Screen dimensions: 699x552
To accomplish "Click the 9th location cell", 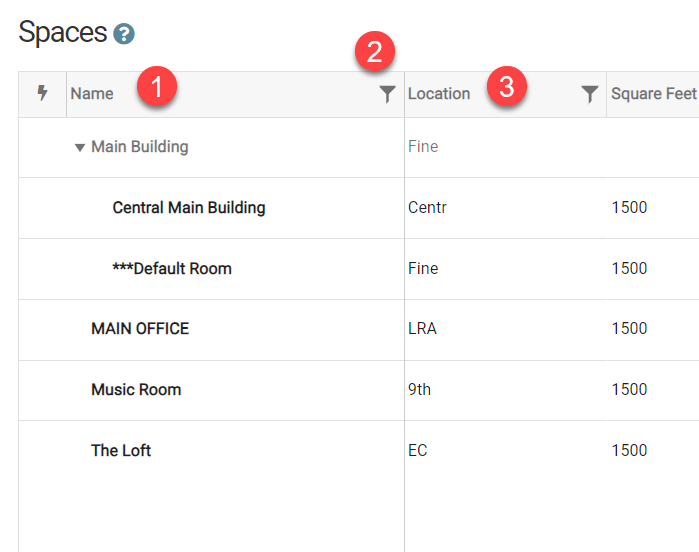I will coord(419,389).
